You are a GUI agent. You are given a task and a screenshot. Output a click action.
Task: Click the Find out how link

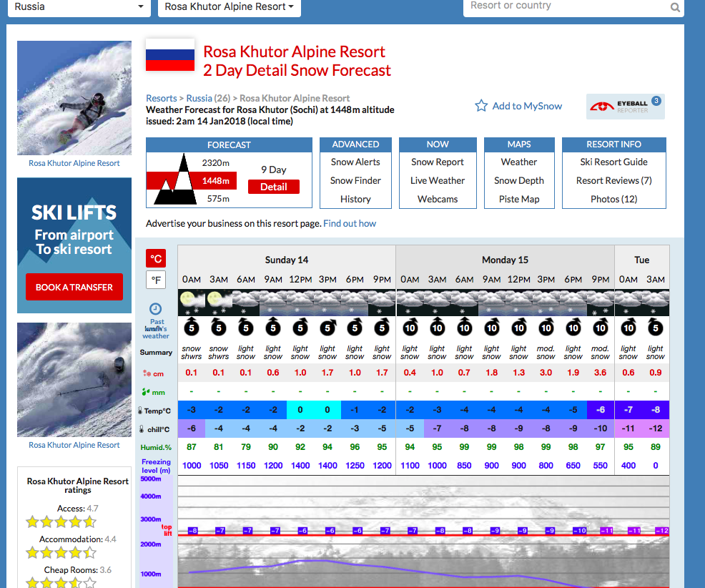click(350, 224)
